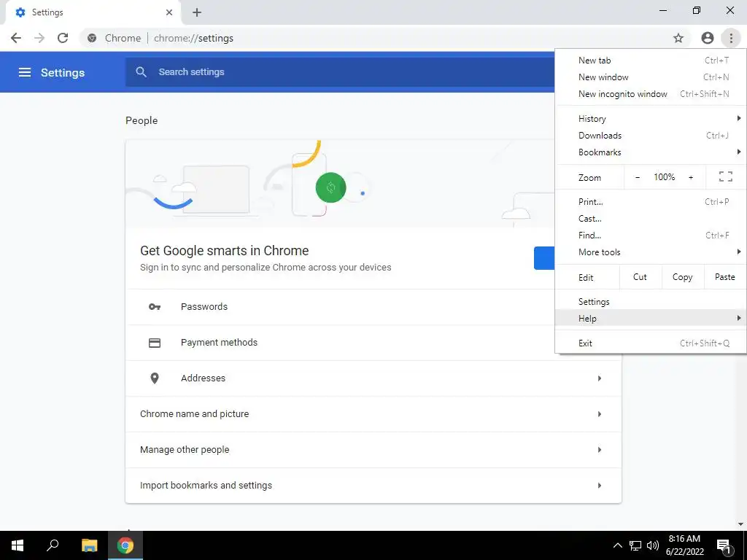The width and height of the screenshot is (747, 560).
Task: Click the volume speaker icon in tray
Action: point(653,545)
